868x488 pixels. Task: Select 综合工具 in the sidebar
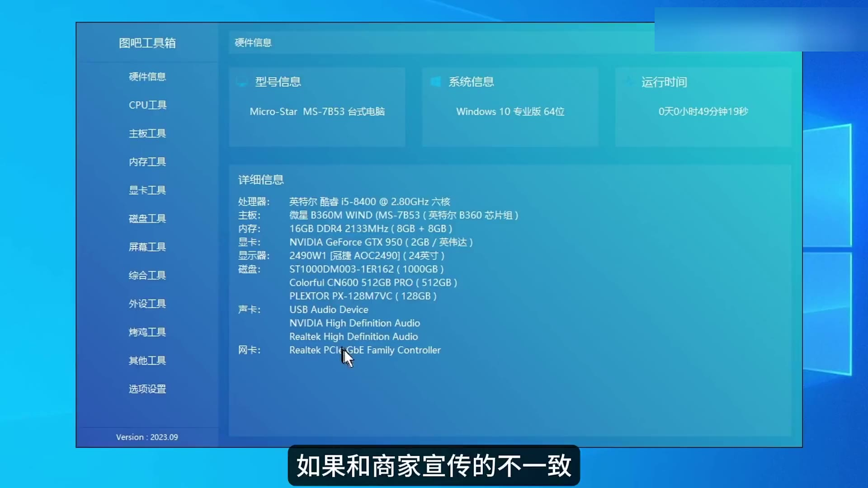[147, 275]
